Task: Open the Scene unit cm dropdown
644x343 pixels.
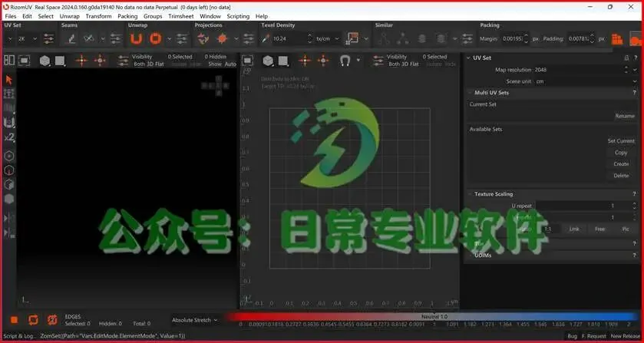Action: coord(586,81)
